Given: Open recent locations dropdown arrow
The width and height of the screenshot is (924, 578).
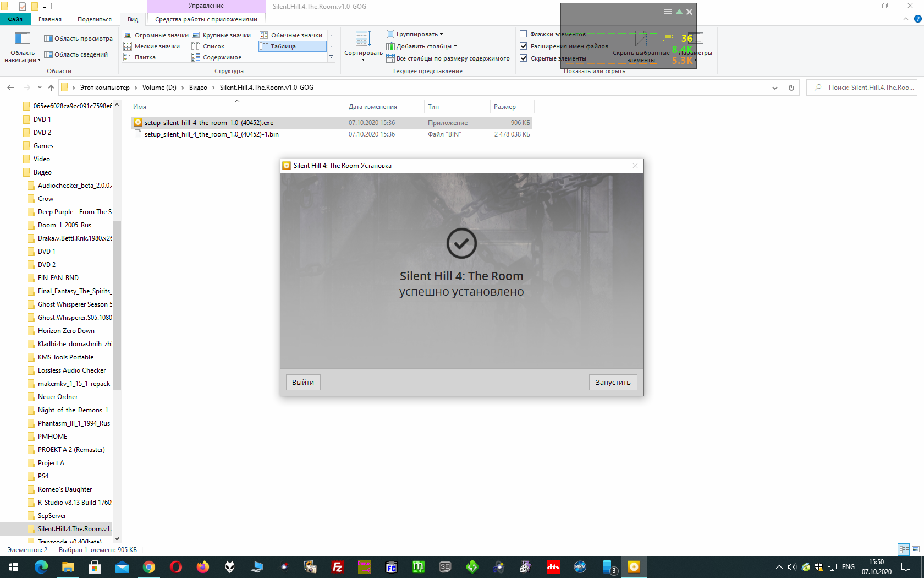Looking at the screenshot, I should click(40, 88).
